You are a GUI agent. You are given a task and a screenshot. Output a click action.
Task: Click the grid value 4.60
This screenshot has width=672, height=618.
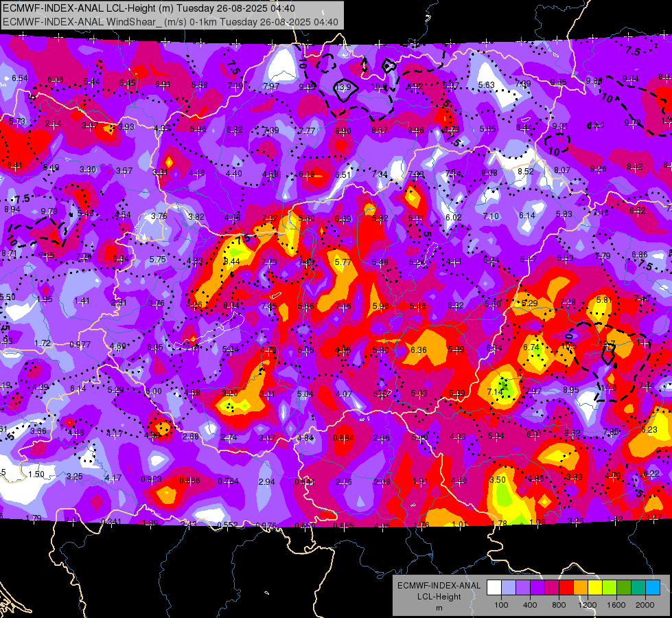point(118,345)
